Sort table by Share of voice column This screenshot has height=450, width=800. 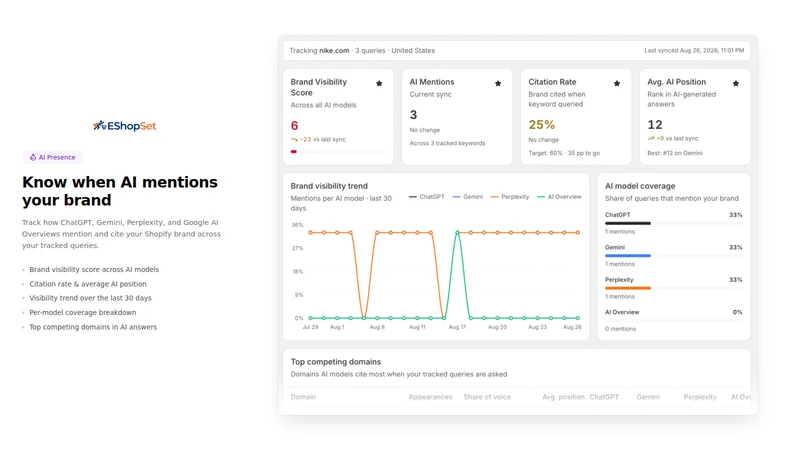coord(487,397)
